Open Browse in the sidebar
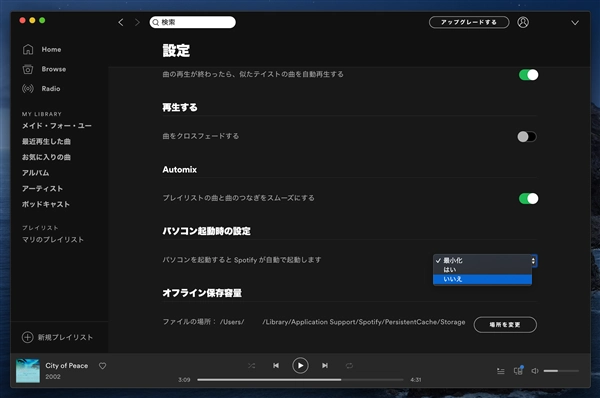 click(54, 69)
